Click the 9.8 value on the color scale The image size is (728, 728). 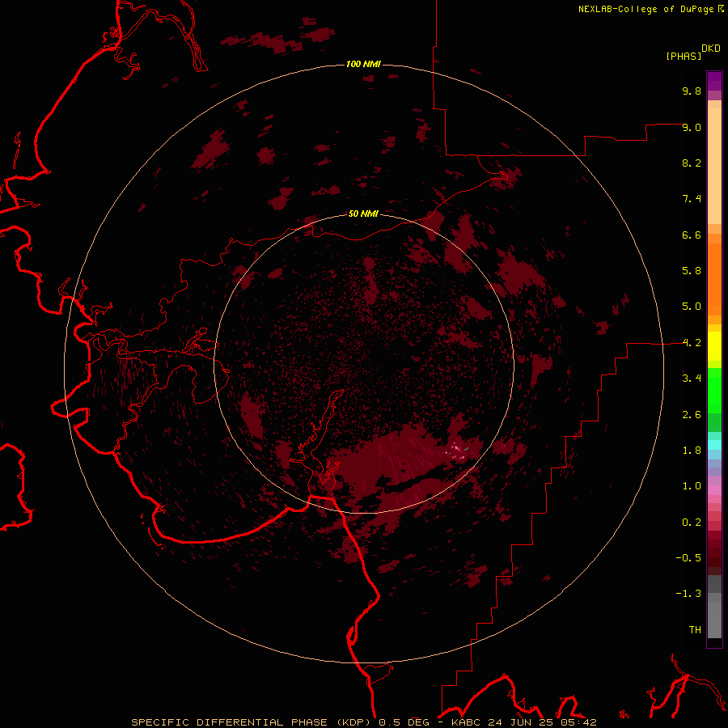(x=692, y=91)
